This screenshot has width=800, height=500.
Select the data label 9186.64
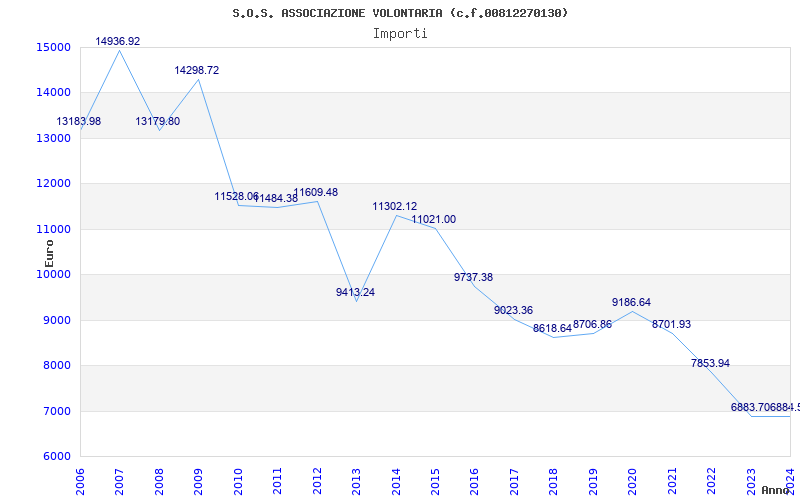coord(632,303)
